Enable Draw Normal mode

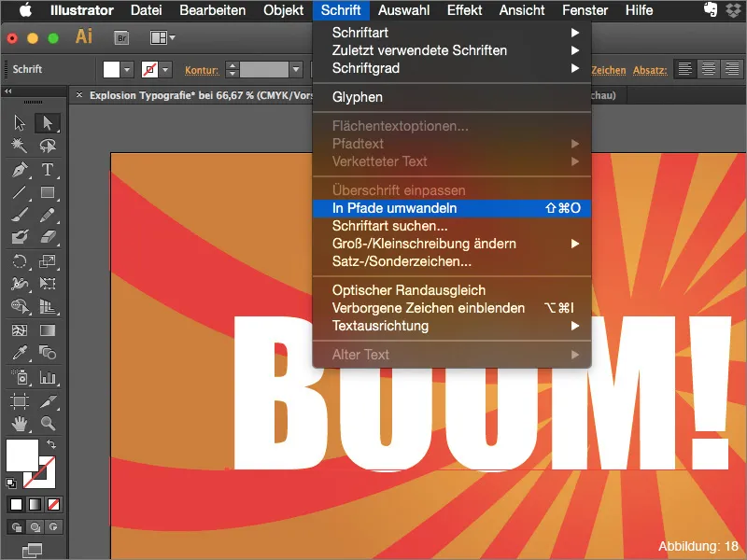[x=16, y=527]
